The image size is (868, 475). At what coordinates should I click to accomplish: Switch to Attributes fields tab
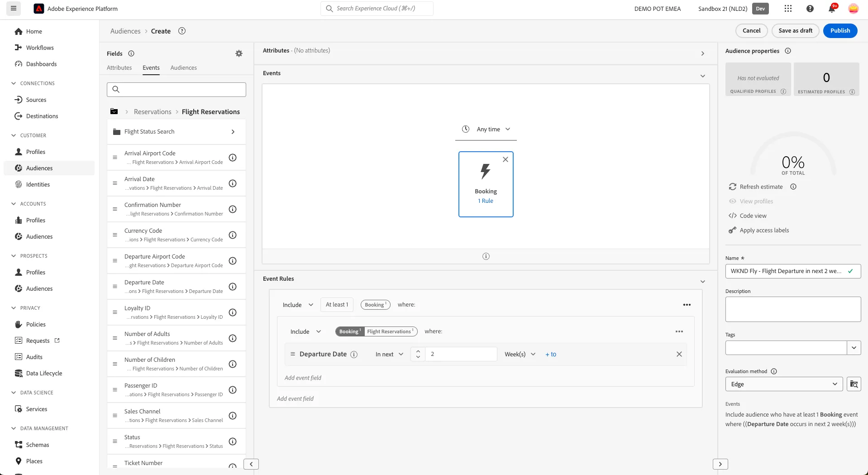pyautogui.click(x=119, y=67)
